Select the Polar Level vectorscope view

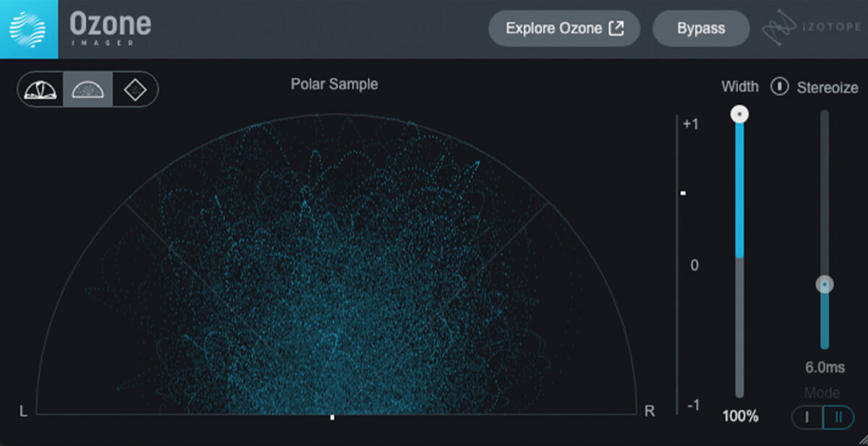[41, 90]
